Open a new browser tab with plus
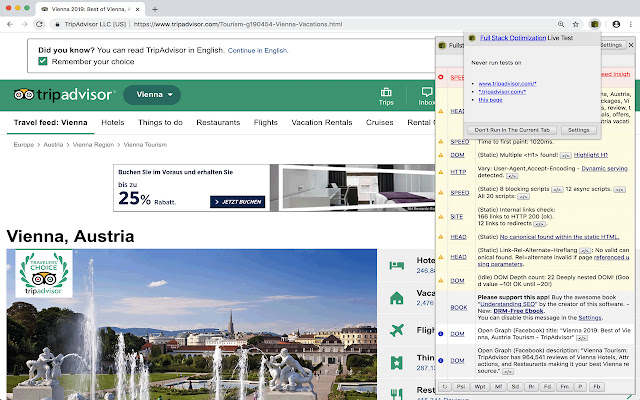The width and height of the screenshot is (640, 400). 155,9
